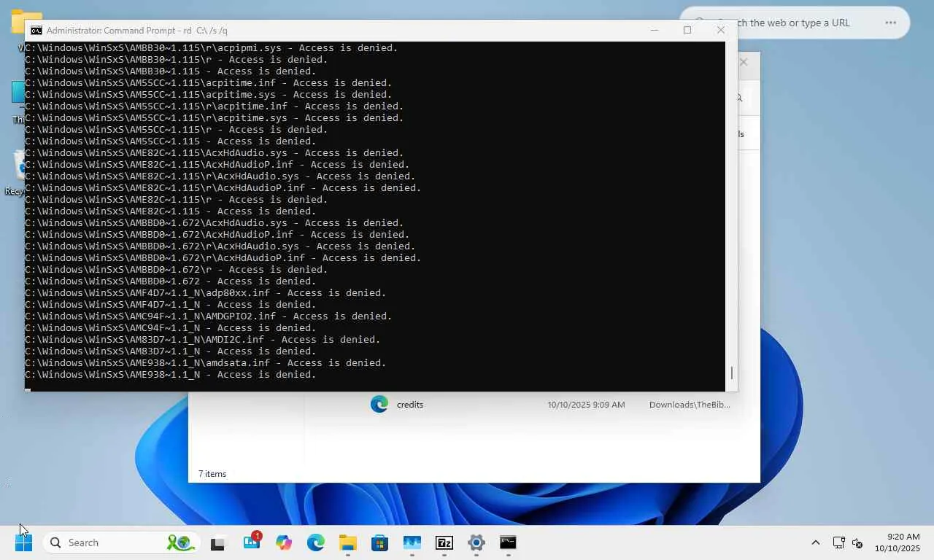Image resolution: width=934 pixels, height=560 pixels.
Task: Minimize the Command Prompt window
Action: 655,30
